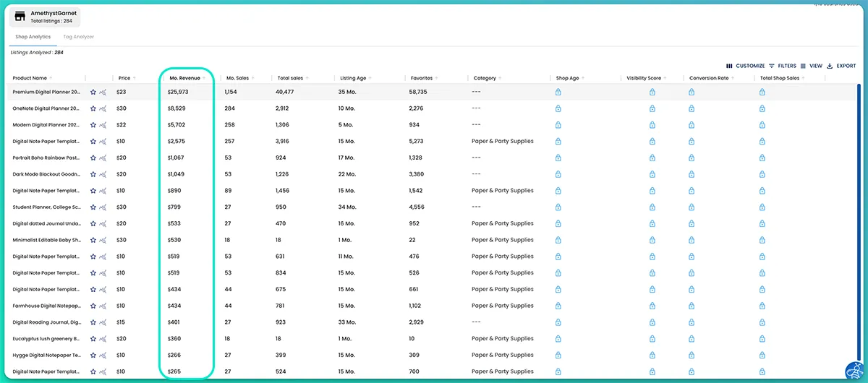Open chart for Dark Mode Blackout listing
The width and height of the screenshot is (868, 383).
(x=103, y=174)
